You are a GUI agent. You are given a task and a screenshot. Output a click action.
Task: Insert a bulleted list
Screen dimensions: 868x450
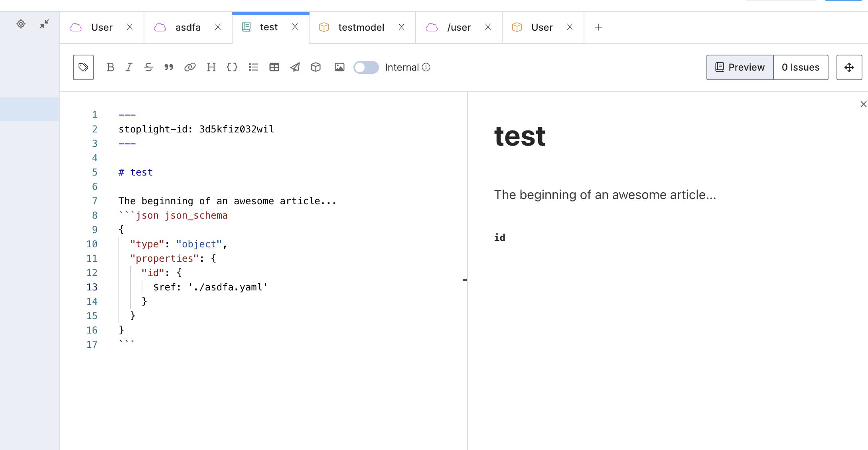click(x=253, y=67)
